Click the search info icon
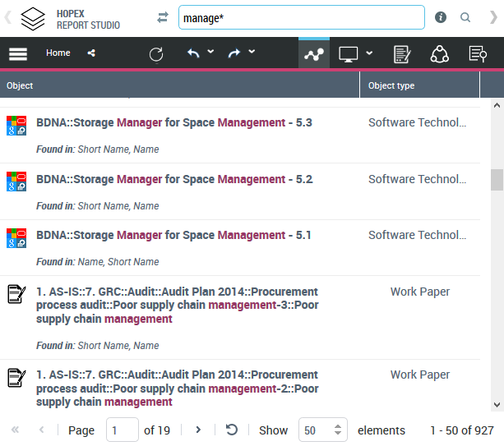The width and height of the screenshot is (504, 446). click(x=441, y=17)
